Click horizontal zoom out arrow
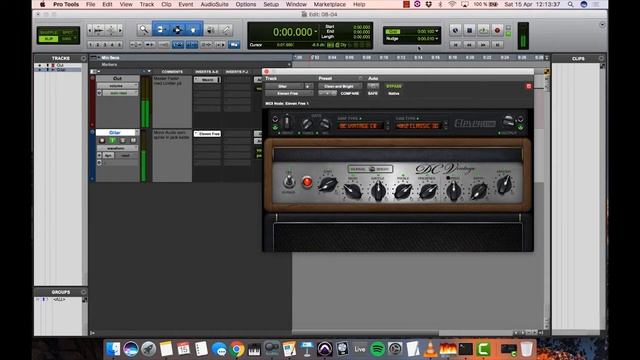The image size is (640, 360). (x=90, y=30)
